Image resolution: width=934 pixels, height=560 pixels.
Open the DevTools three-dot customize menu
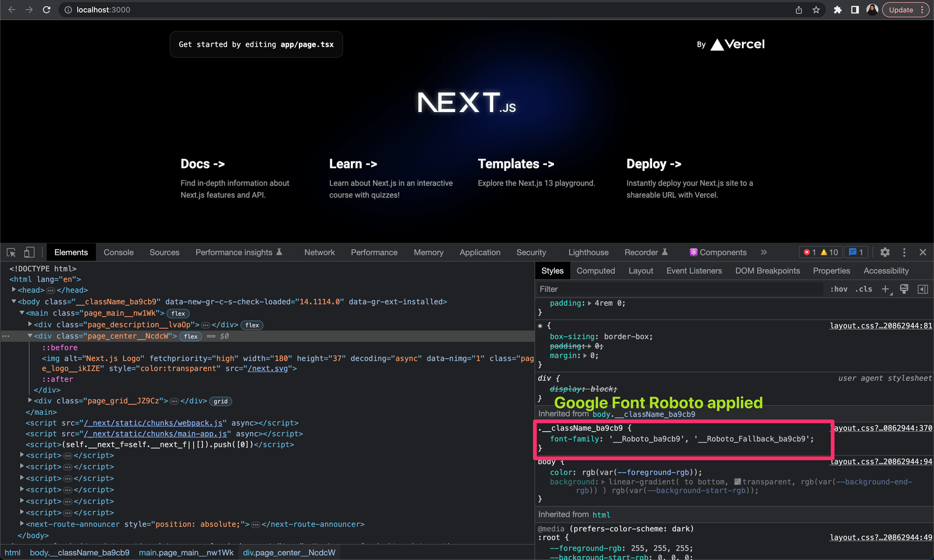click(x=904, y=253)
